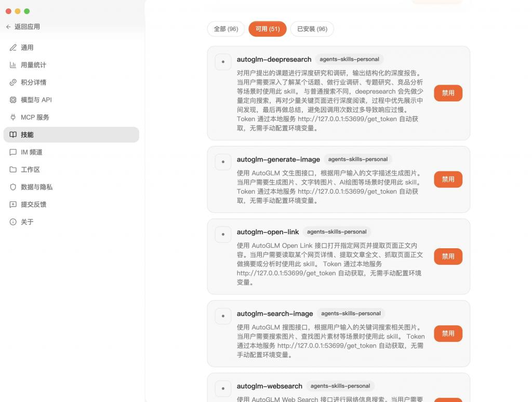The height and width of the screenshot is (402, 532).
Task: Open IM 频道 settings
Action: (x=71, y=152)
